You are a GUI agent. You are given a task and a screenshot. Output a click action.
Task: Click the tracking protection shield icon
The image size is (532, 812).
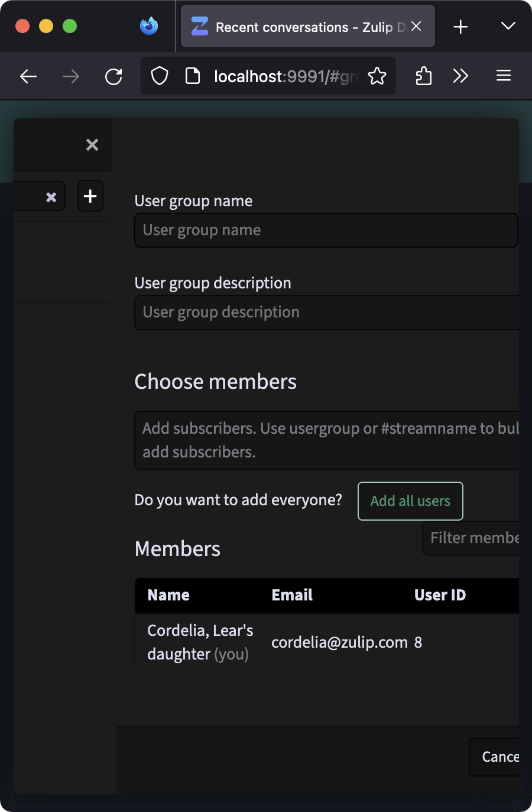pyautogui.click(x=159, y=76)
